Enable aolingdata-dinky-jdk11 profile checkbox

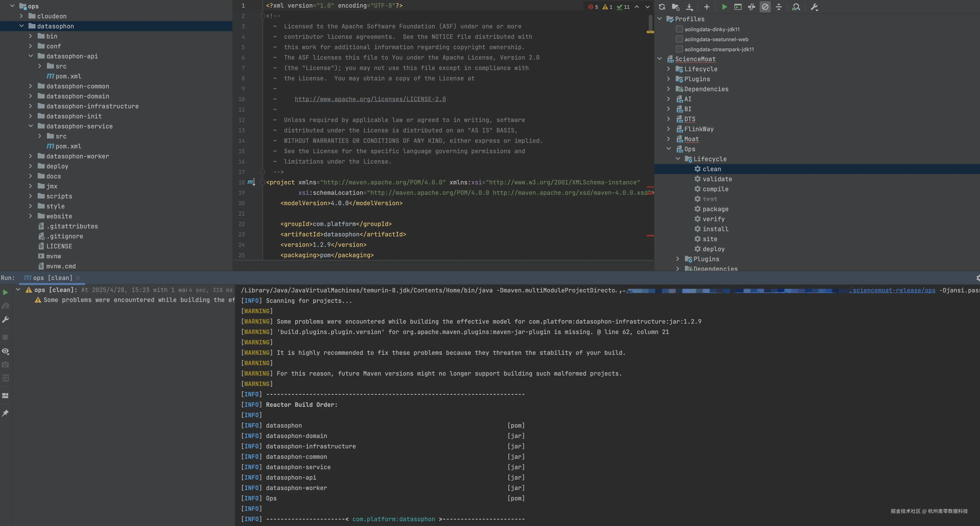[x=679, y=29]
